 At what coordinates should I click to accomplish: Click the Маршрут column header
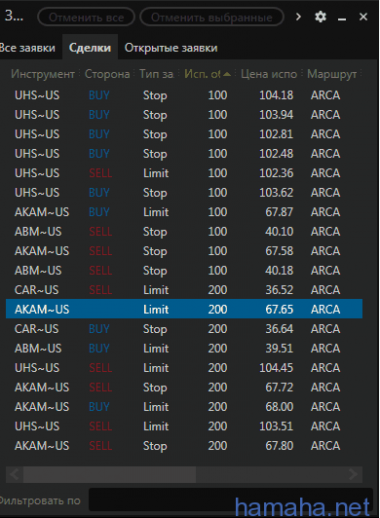click(332, 74)
